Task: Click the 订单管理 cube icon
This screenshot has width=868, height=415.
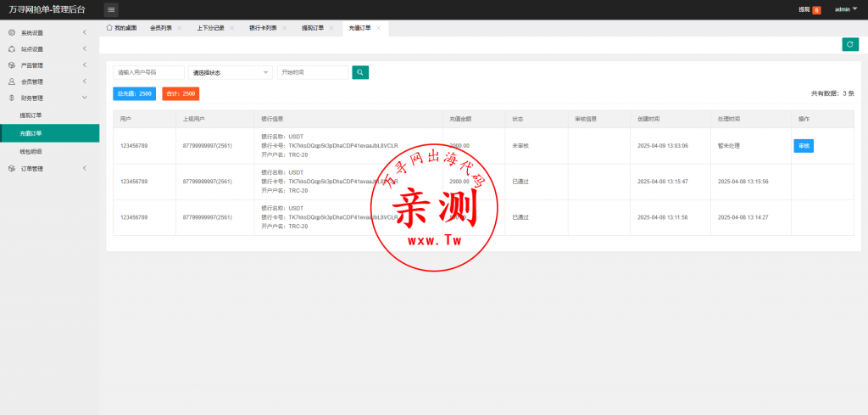Action: tap(12, 168)
